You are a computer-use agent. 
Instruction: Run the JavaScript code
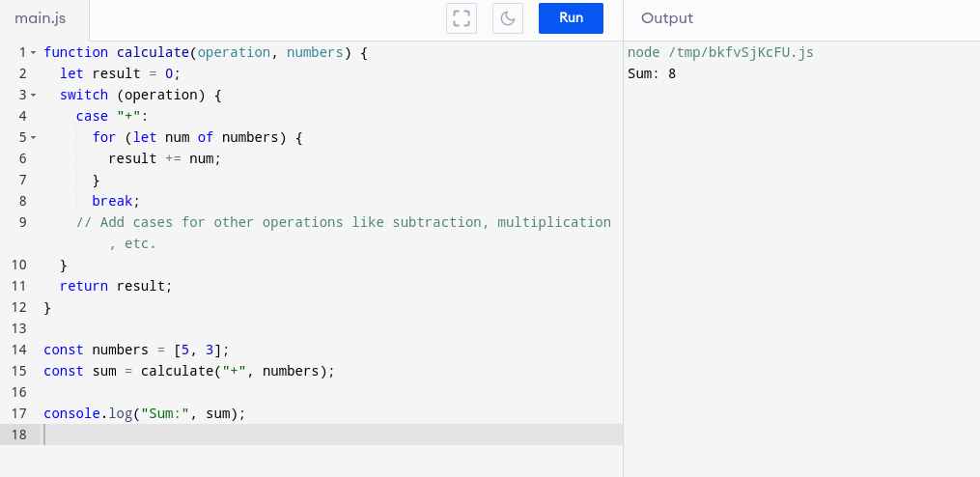click(571, 18)
